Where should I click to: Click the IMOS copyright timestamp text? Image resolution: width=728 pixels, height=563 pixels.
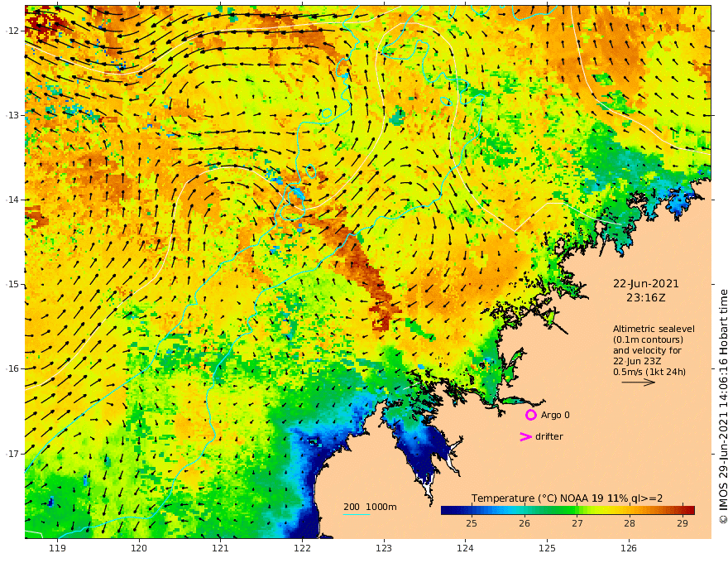[x=723, y=407]
